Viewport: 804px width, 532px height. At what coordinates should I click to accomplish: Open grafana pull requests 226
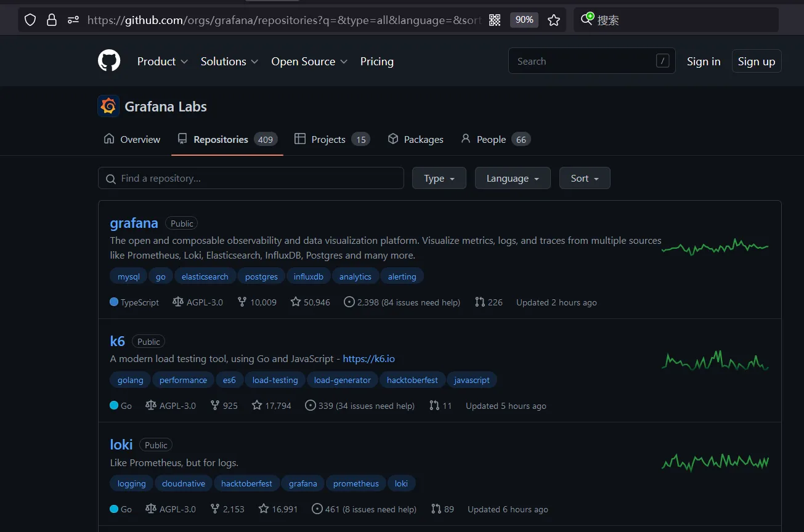(x=489, y=302)
